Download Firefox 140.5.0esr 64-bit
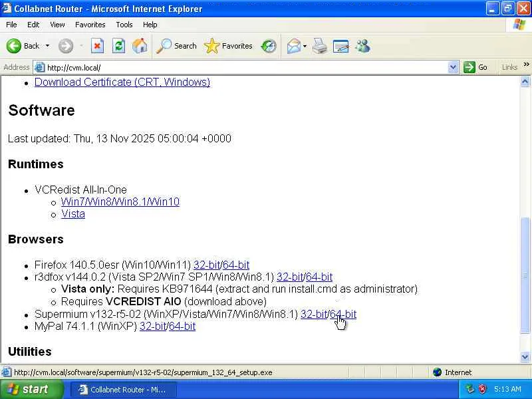The height and width of the screenshot is (399, 532). click(236, 265)
